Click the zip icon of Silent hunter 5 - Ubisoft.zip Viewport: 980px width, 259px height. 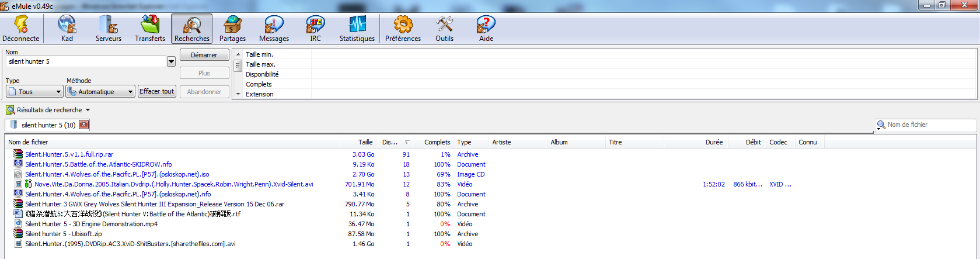18,234
